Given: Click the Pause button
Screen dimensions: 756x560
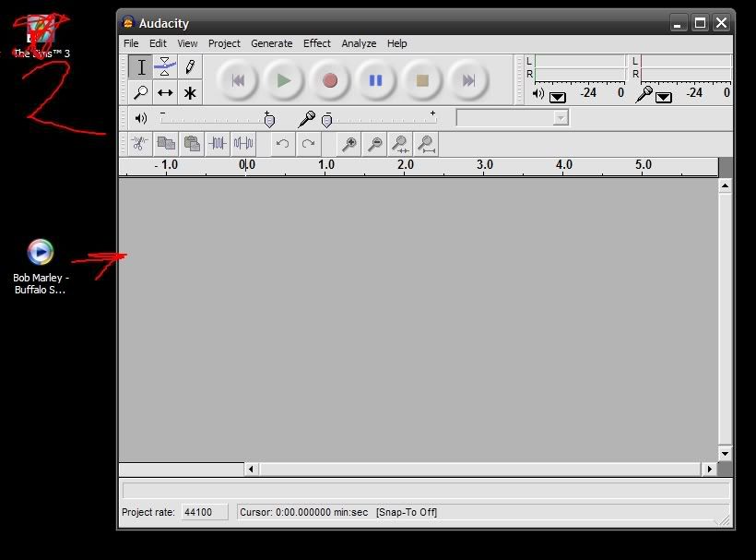Looking at the screenshot, I should point(375,80).
